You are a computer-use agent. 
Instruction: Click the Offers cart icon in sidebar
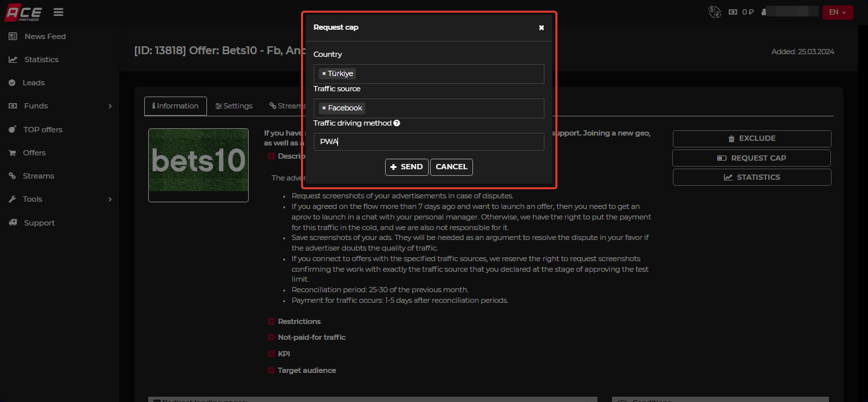coord(12,153)
